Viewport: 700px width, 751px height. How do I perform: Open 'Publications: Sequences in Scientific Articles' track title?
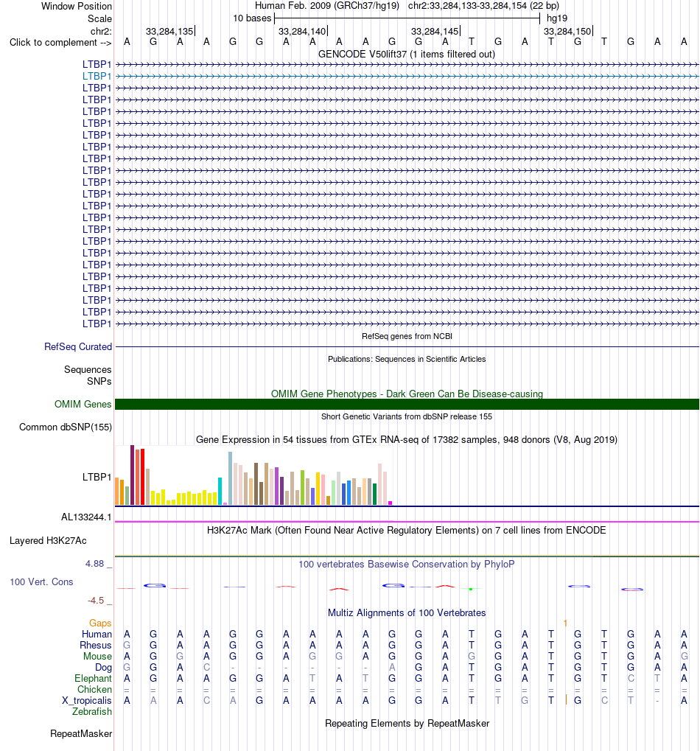tap(407, 359)
